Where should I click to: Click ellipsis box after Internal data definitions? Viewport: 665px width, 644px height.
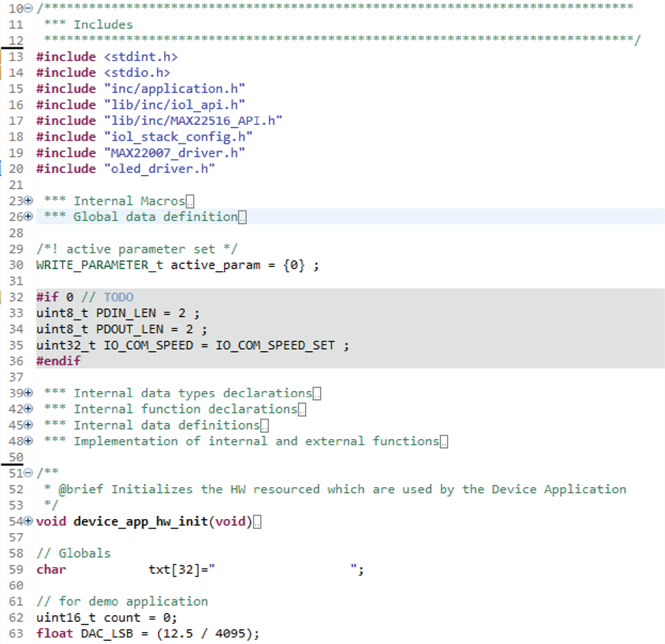[265, 426]
